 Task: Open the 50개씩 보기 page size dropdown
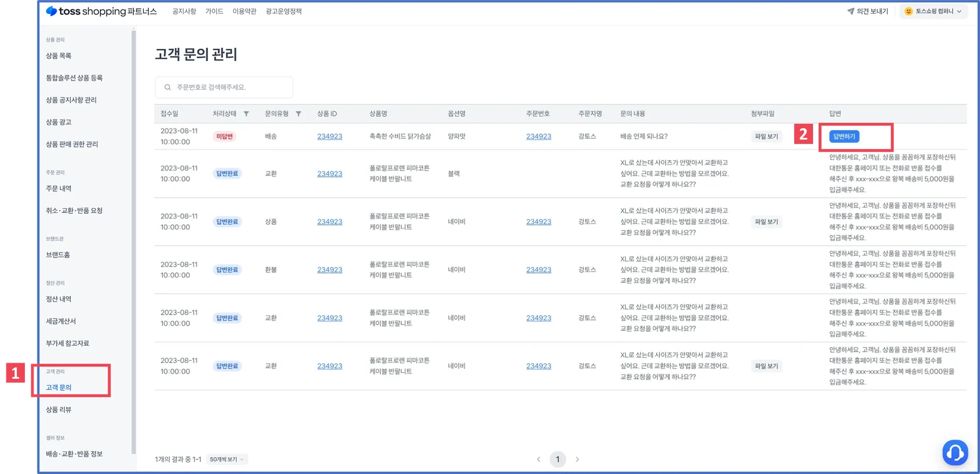227,459
